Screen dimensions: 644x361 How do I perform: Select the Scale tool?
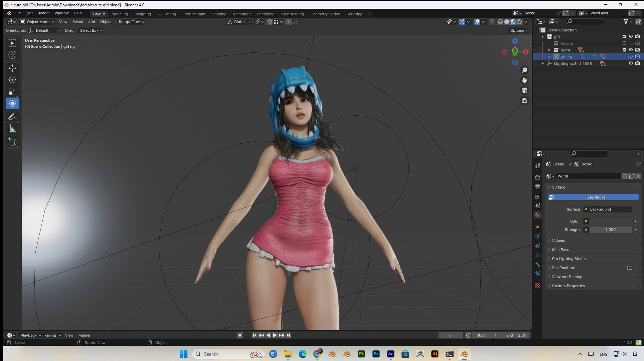(x=12, y=92)
